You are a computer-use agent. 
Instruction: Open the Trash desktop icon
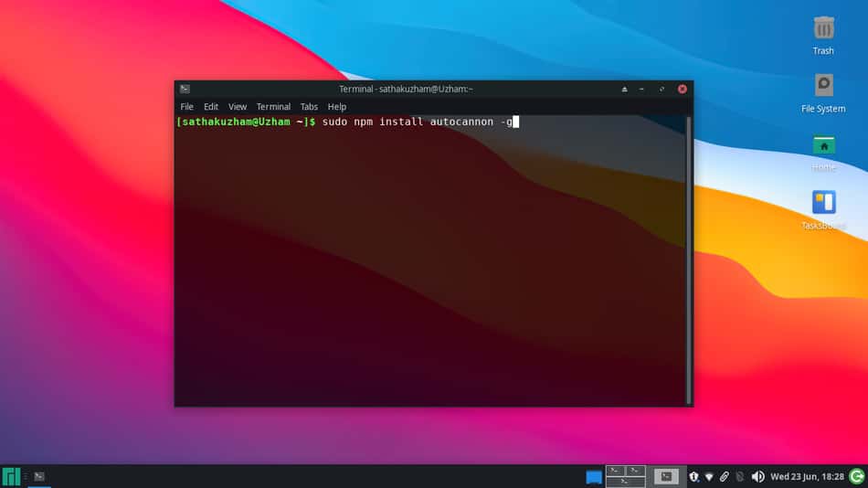[823, 36]
